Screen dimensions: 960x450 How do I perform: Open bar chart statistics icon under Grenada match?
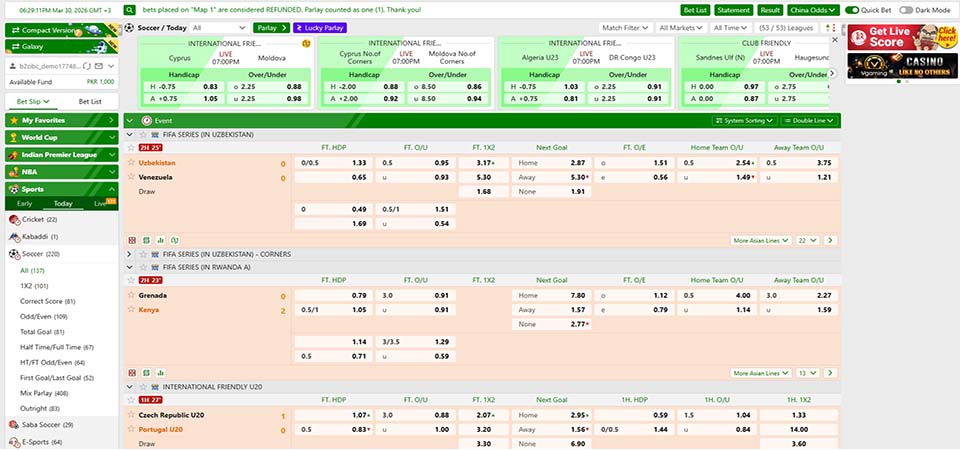click(160, 373)
